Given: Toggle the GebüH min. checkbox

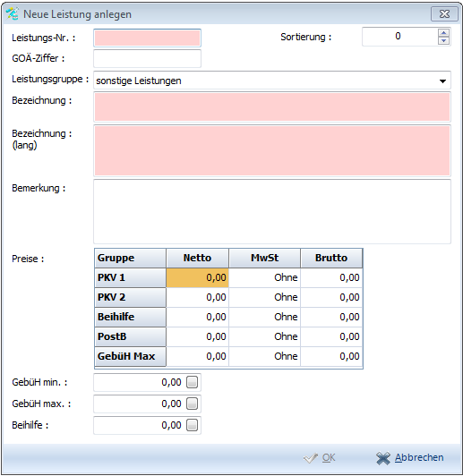Looking at the screenshot, I should click(x=192, y=382).
